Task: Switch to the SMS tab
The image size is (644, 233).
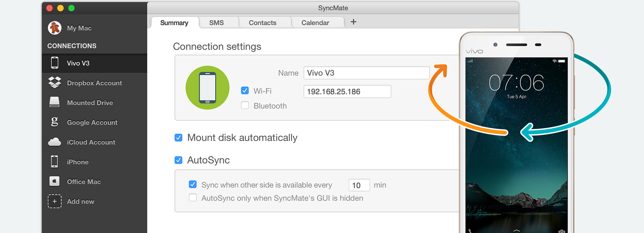Action: click(216, 23)
